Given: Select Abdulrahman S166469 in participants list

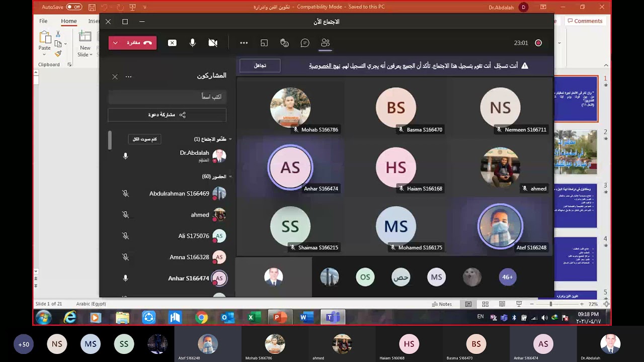Looking at the screenshot, I should point(167,194).
